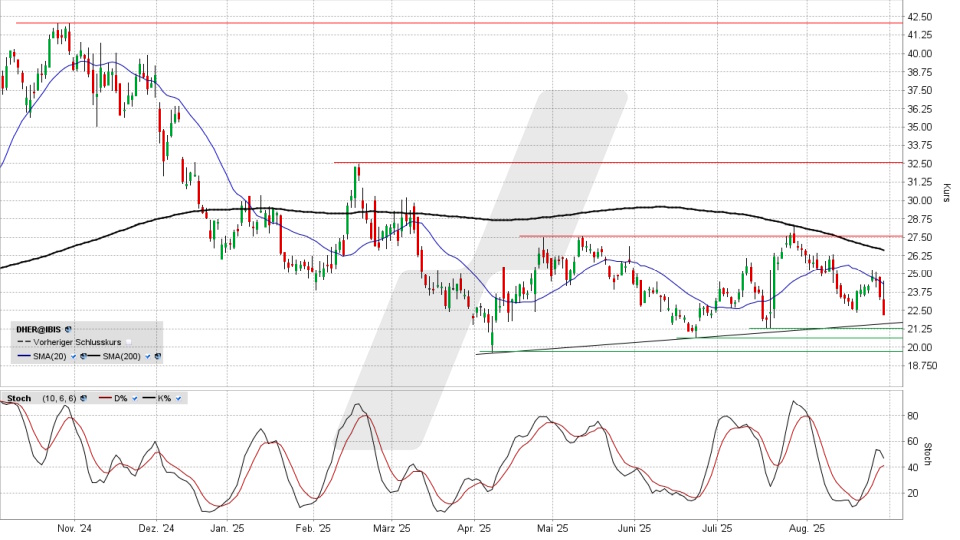Click the 25.00 price axis value
Viewport: 960px width, 540px height.
pyautogui.click(x=920, y=274)
